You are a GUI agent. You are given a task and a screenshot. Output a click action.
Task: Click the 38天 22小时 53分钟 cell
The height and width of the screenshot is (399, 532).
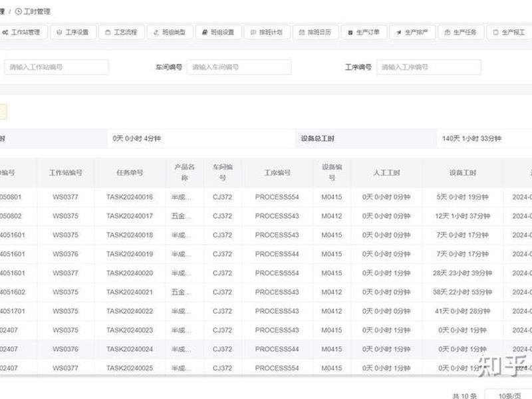tap(463, 292)
